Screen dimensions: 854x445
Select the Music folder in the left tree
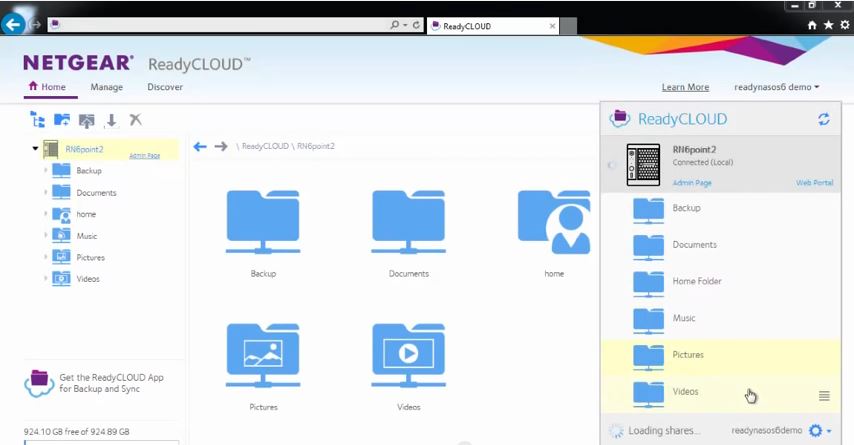87,236
